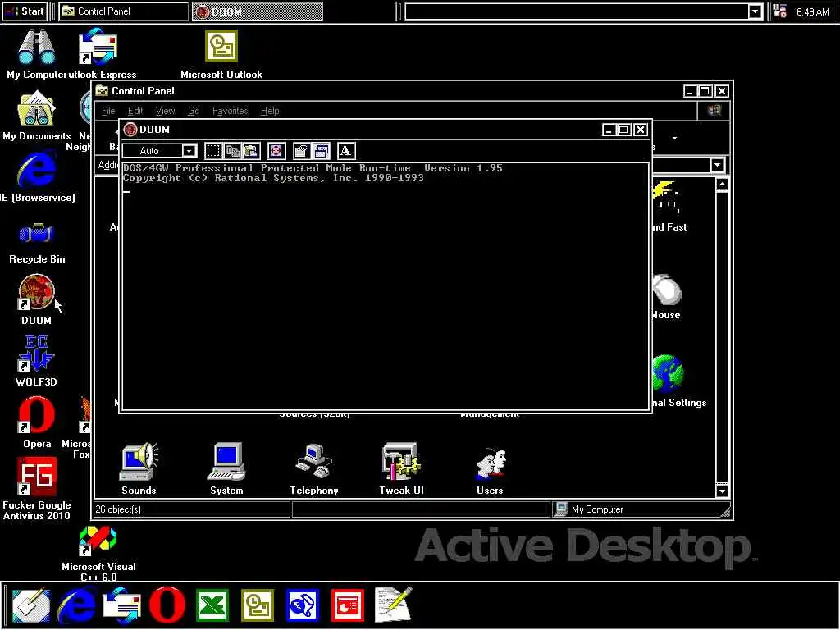The width and height of the screenshot is (840, 630).
Task: Open the Sounds control panel icon
Action: pyautogui.click(x=139, y=468)
